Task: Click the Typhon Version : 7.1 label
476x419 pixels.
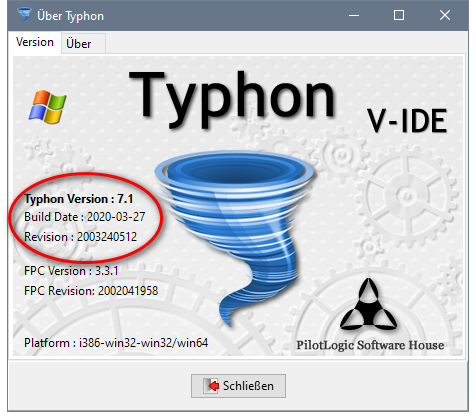Action: pyautogui.click(x=79, y=199)
